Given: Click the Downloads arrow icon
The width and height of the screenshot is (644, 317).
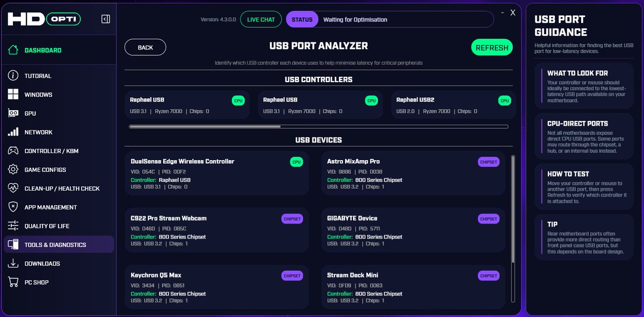Looking at the screenshot, I should click(13, 263).
